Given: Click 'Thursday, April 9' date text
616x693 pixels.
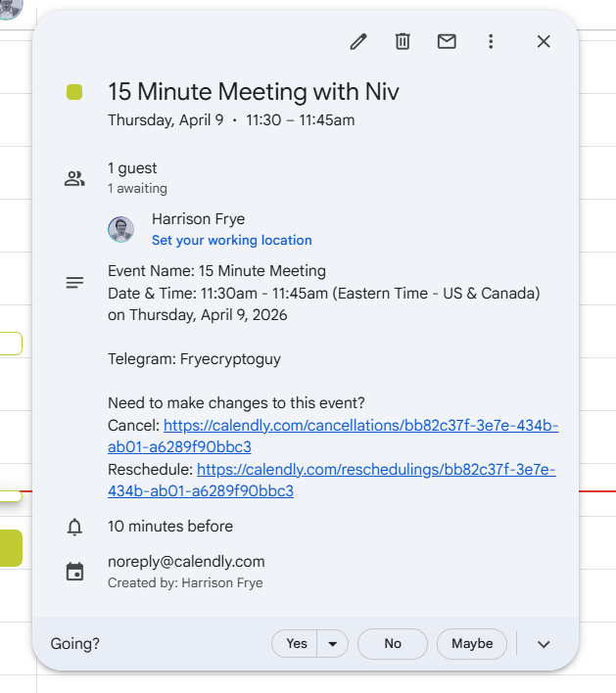Looking at the screenshot, I should click(166, 120).
